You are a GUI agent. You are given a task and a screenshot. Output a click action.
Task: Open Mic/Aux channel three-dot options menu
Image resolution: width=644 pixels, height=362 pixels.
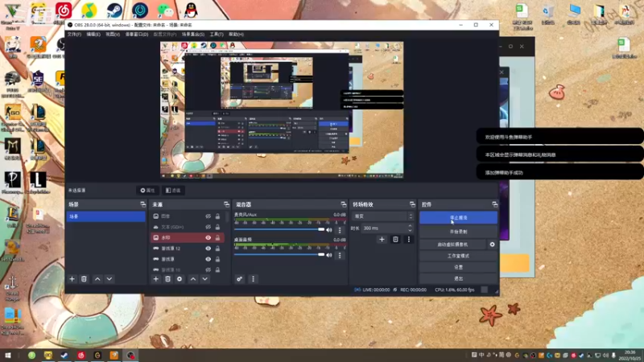(340, 230)
